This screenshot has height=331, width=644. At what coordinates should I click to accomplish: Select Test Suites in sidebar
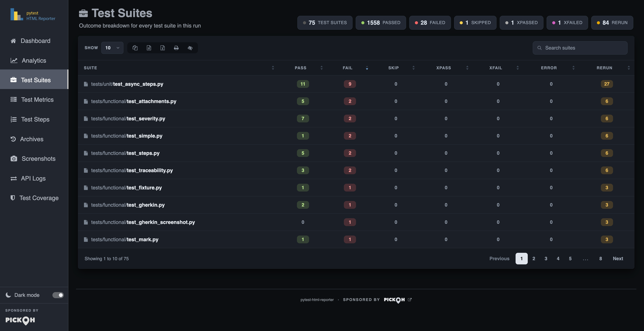(x=34, y=80)
